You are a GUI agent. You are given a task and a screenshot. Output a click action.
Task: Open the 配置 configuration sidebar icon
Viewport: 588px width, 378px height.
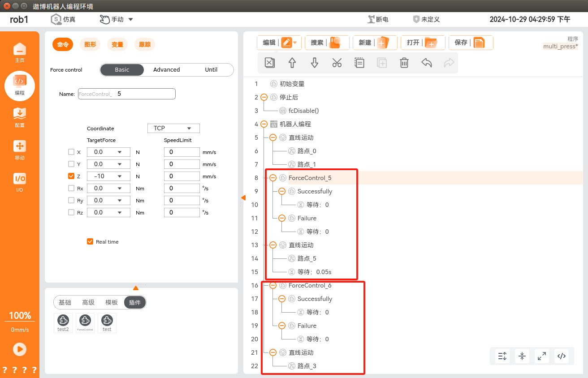(20, 117)
